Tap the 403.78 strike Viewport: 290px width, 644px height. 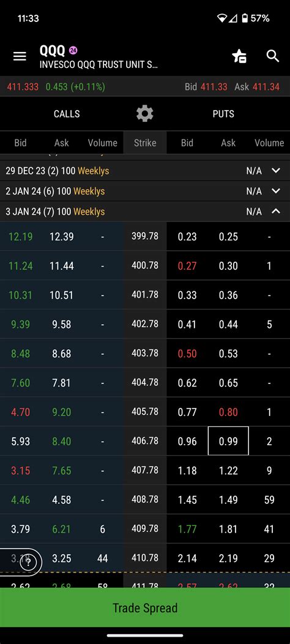point(145,353)
